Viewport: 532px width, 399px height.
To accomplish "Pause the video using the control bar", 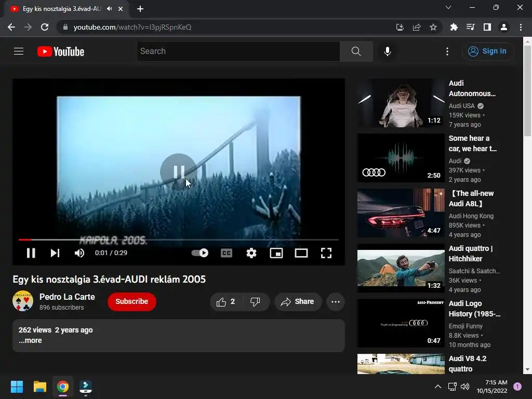I will click(x=31, y=253).
